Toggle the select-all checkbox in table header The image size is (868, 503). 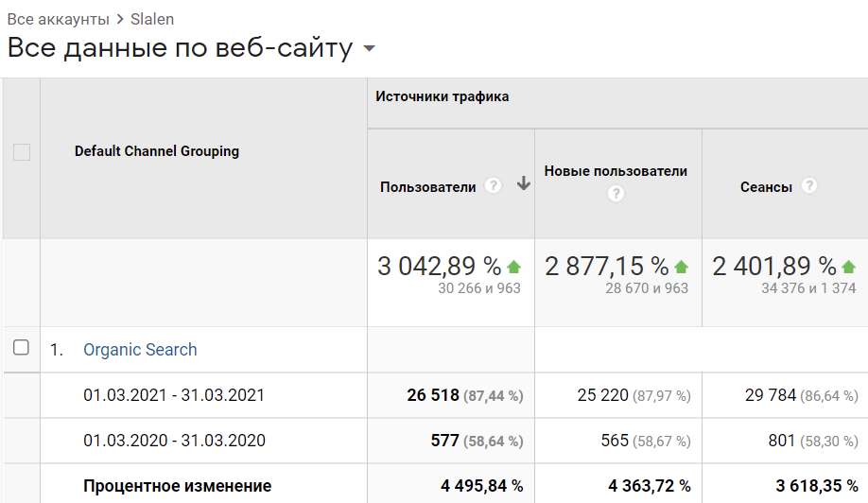pyautogui.click(x=22, y=152)
